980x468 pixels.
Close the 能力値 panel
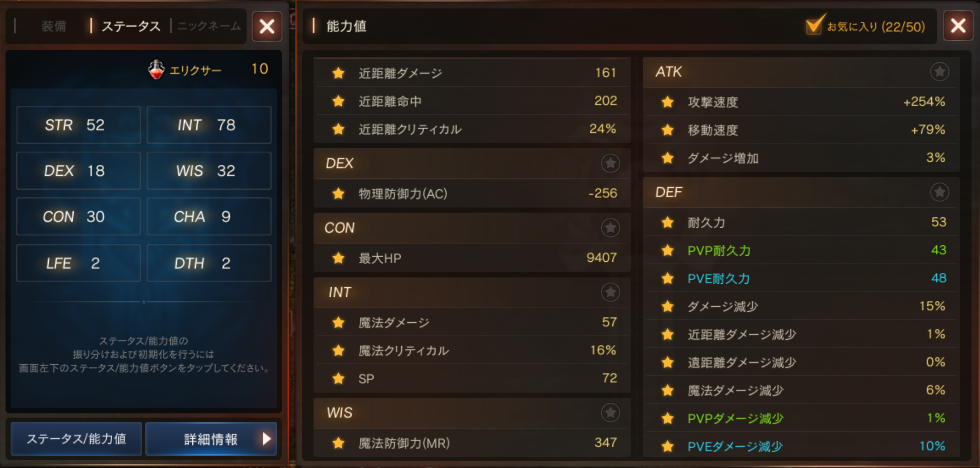pos(958,26)
